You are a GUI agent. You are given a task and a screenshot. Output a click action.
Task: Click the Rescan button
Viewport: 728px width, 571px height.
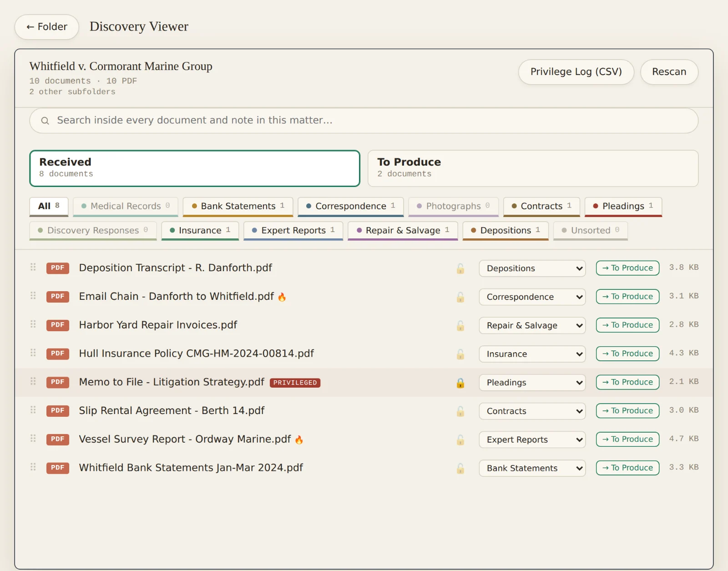point(669,72)
